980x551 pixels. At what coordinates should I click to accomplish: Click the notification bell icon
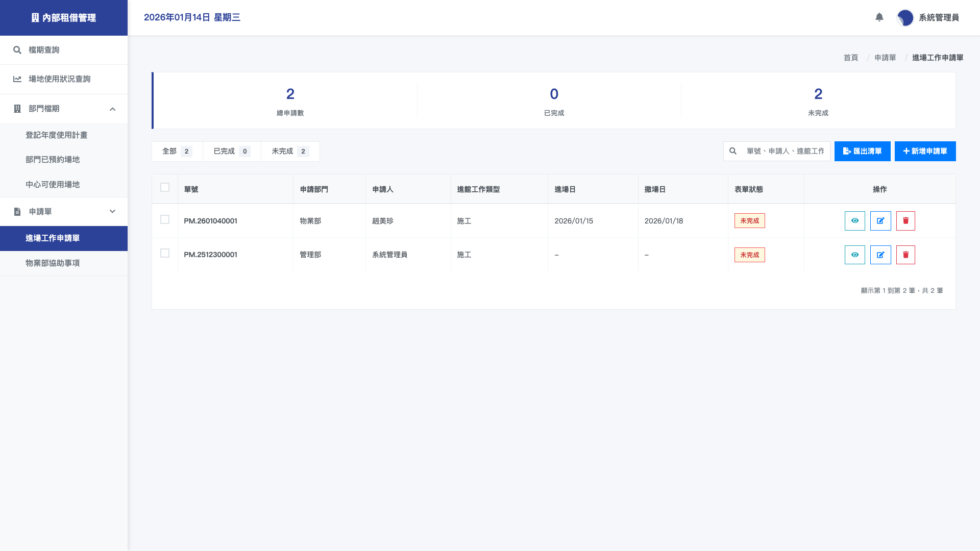(879, 17)
